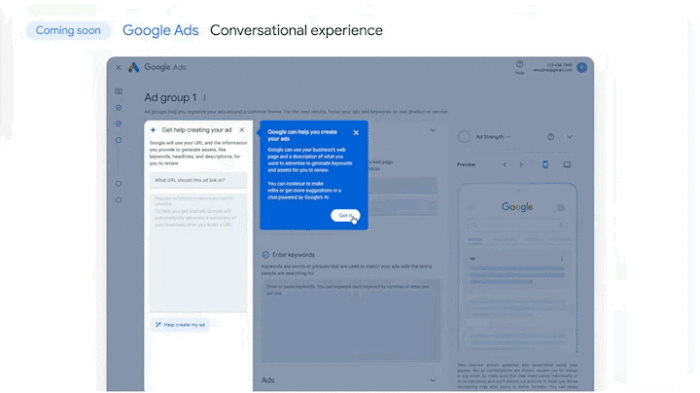Show previous ad preview
The width and height of the screenshot is (700, 393).
505,164
